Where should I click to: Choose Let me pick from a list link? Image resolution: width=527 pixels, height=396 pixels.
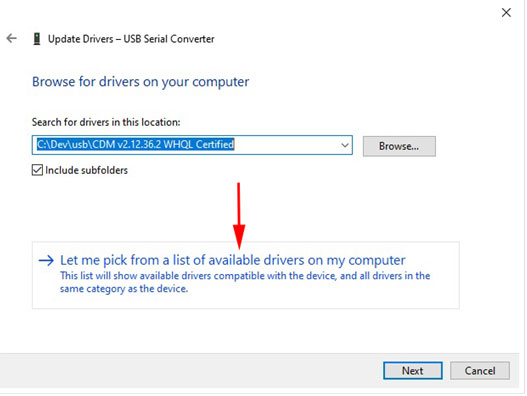233,260
